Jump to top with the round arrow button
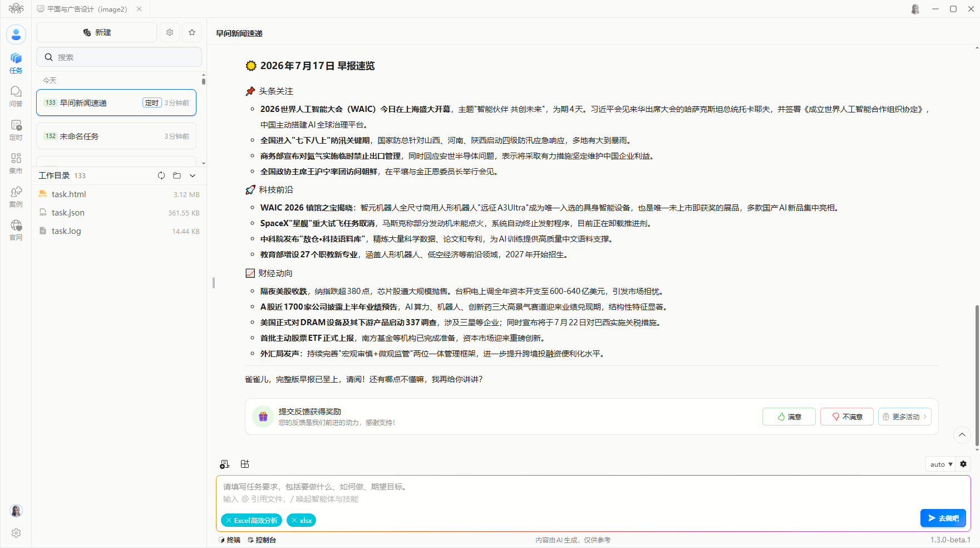Image resolution: width=980 pixels, height=548 pixels. 962,435
